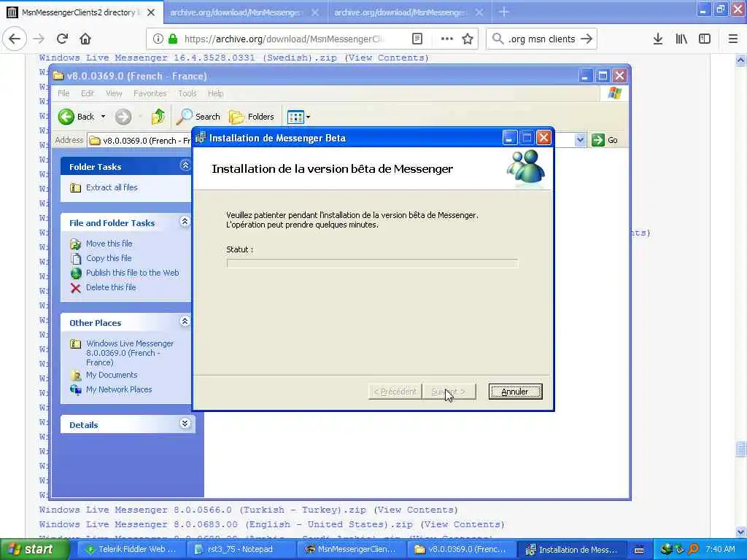Close the MsnMessengerClients2 directory tab
Image resolution: width=747 pixels, height=560 pixels.
151,12
